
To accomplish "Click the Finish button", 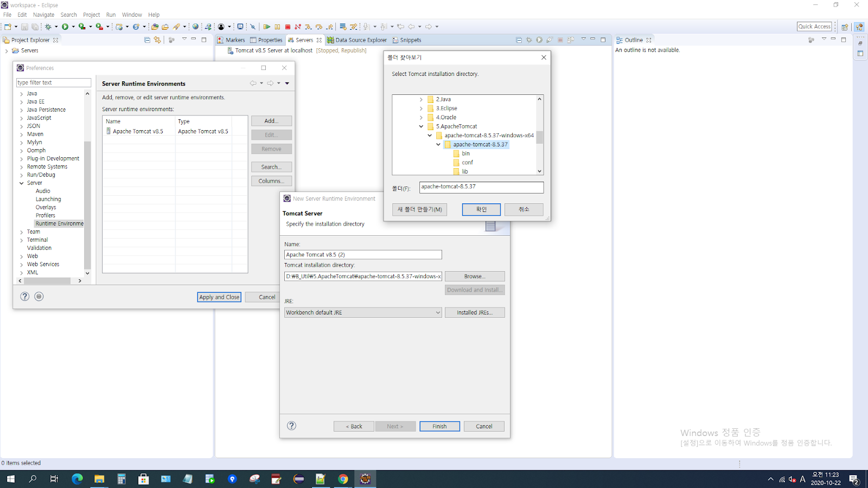I will 439,426.
